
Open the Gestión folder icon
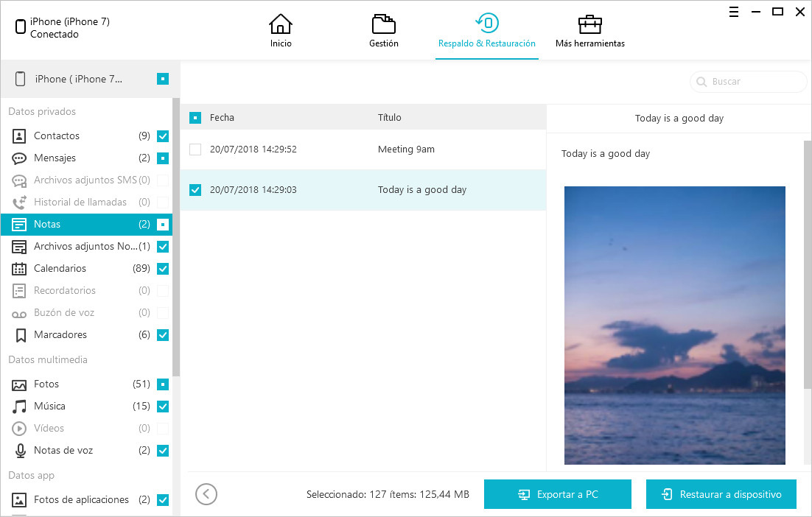pyautogui.click(x=383, y=25)
